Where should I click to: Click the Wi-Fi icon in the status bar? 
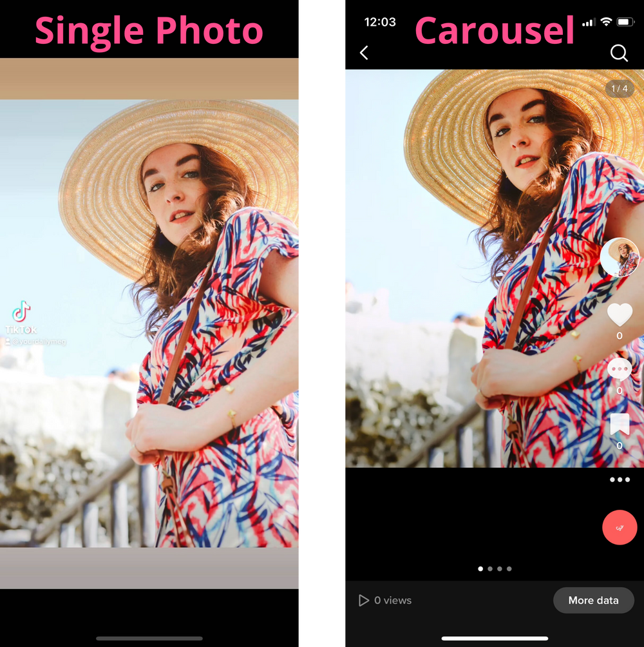[x=605, y=22]
